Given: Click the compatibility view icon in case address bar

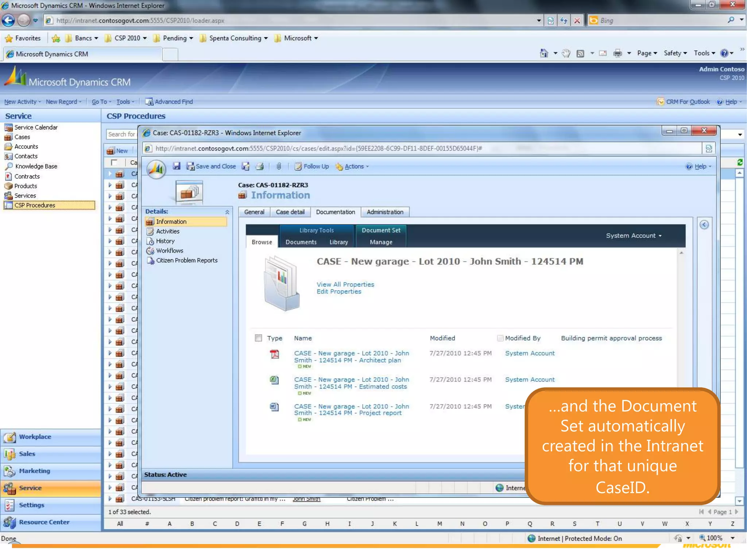Looking at the screenshot, I should pyautogui.click(x=709, y=148).
